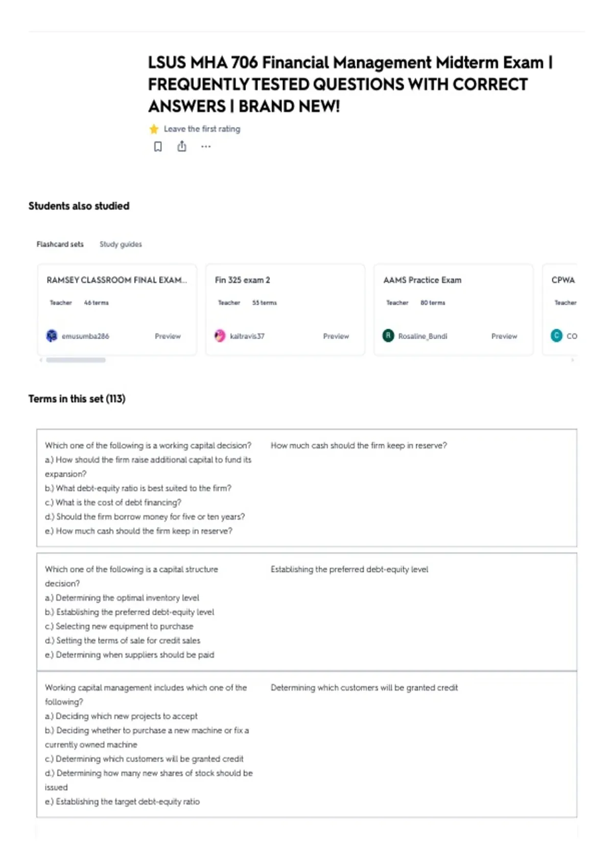Click the carousel right arrow
The width and height of the screenshot is (613, 868).
573,360
